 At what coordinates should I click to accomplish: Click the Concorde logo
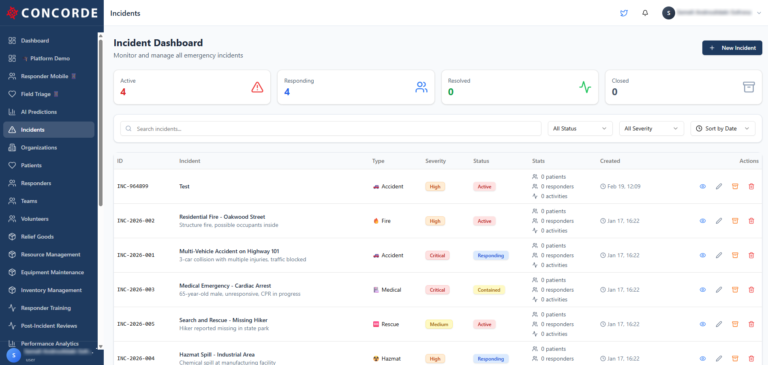pos(51,13)
